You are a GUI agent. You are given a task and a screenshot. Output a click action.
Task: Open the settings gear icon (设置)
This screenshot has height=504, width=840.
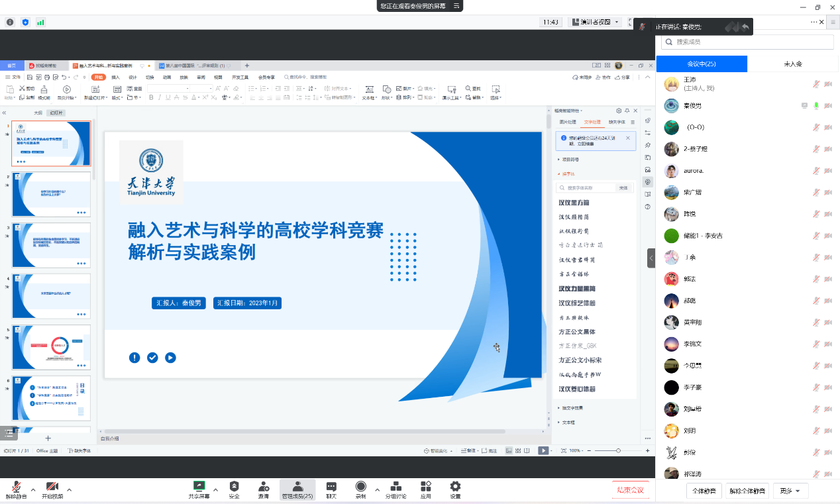[455, 489]
